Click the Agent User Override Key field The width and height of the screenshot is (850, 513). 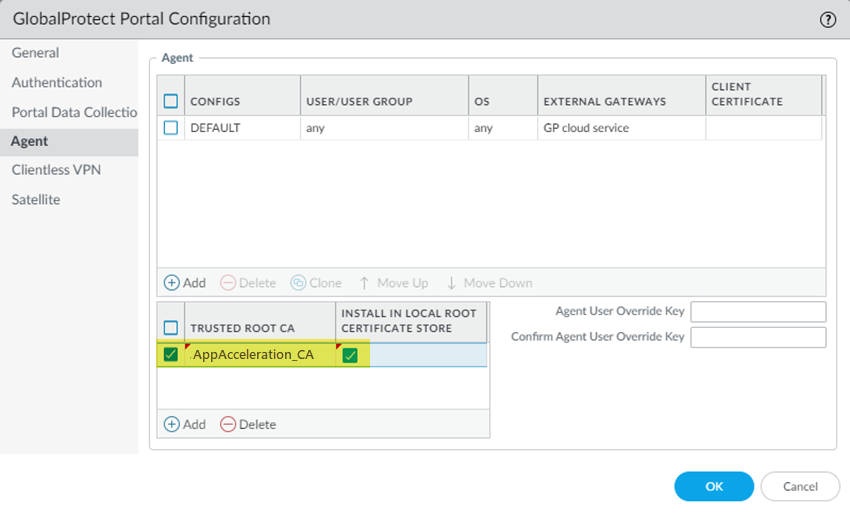point(758,312)
